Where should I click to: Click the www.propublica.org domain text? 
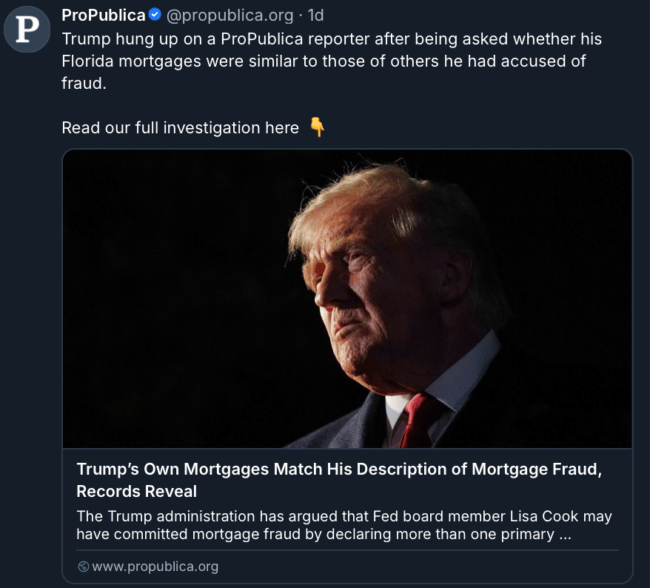click(x=155, y=567)
